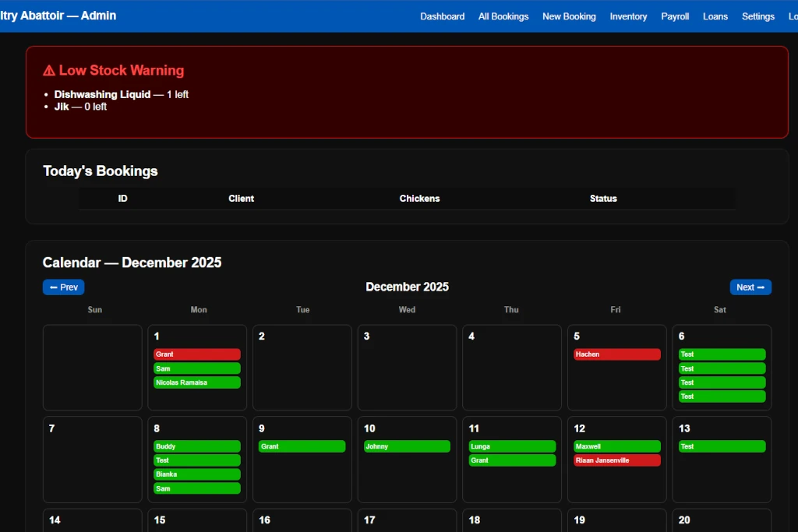This screenshot has width=798, height=532.
Task: Open Settings from the navigation bar
Action: click(x=757, y=16)
